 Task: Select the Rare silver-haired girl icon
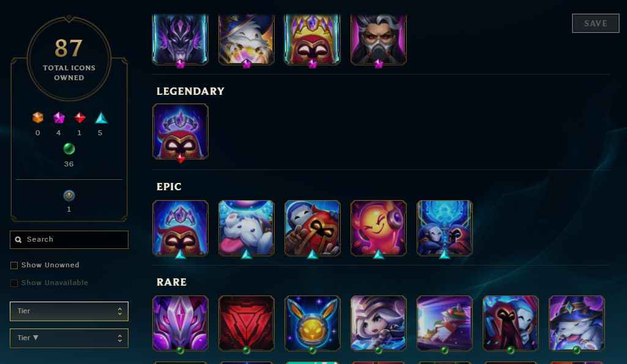[378, 323]
